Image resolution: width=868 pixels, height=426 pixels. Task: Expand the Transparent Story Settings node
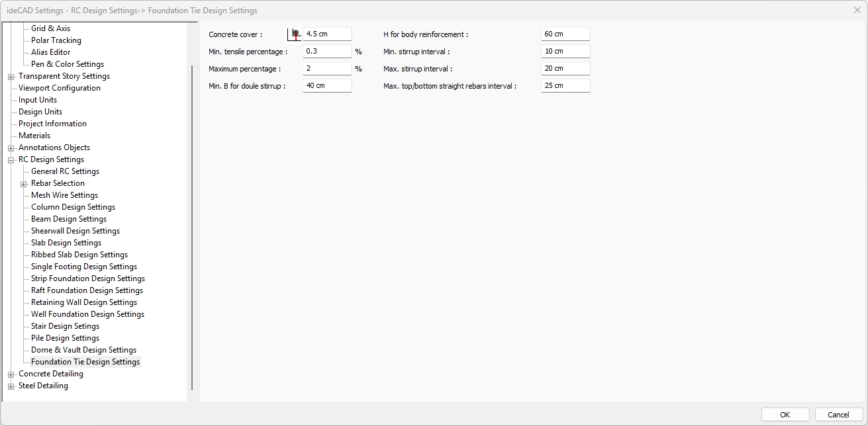point(11,76)
